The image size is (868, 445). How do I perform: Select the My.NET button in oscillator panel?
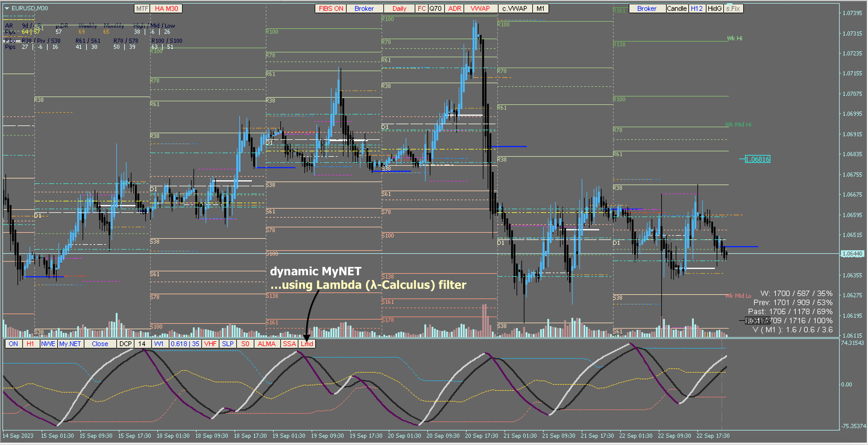(x=70, y=344)
